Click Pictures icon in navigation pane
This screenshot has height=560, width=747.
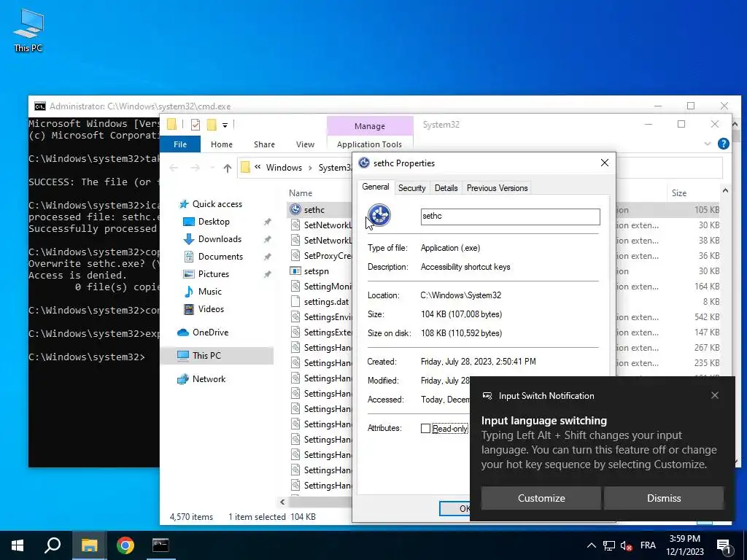tap(189, 274)
